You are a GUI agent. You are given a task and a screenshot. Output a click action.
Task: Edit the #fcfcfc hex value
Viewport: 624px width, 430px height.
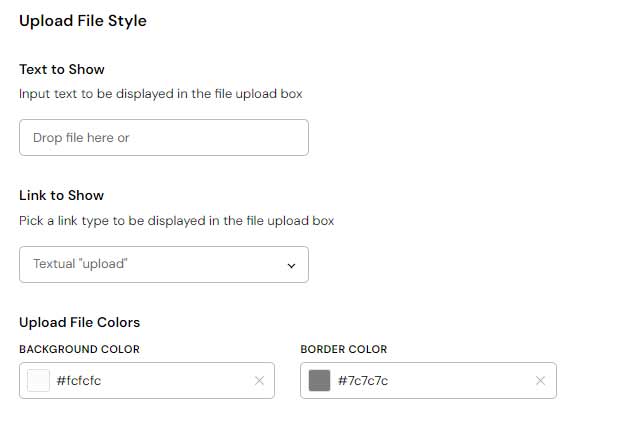[79, 381]
